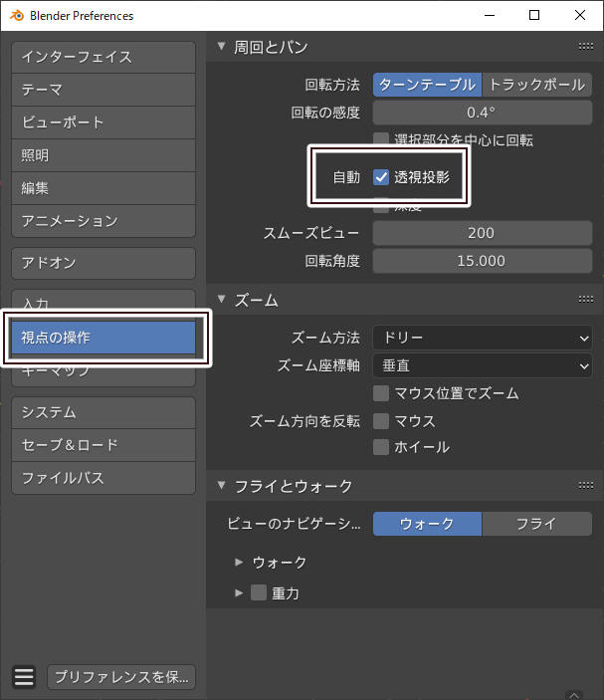Click the スムーズビュー 200 field
Viewport: 604px width, 700px height.
(483, 233)
